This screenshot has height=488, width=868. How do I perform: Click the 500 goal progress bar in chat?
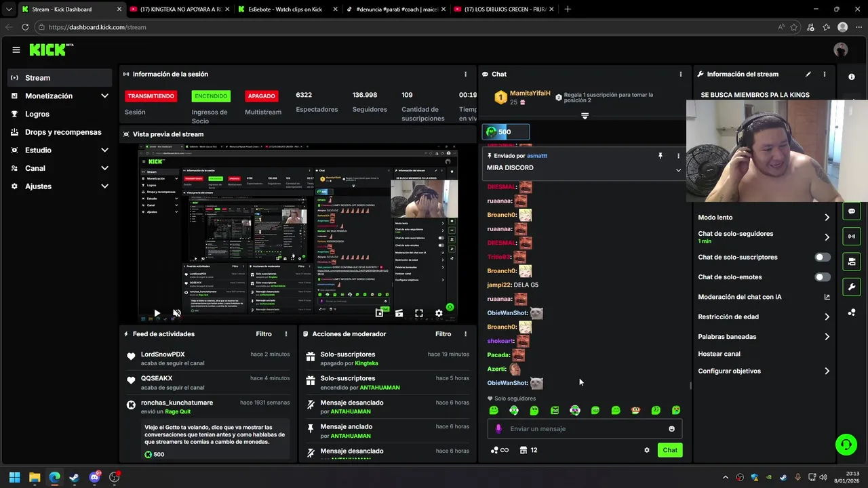click(x=506, y=131)
